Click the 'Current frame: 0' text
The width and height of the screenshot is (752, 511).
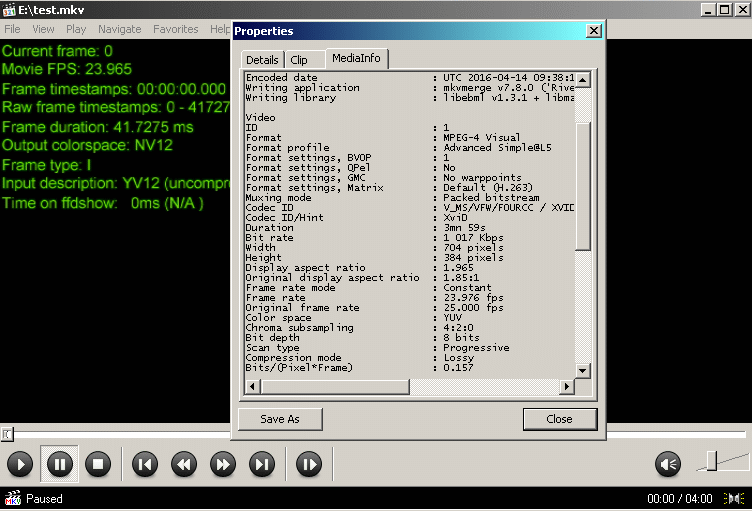tap(57, 51)
